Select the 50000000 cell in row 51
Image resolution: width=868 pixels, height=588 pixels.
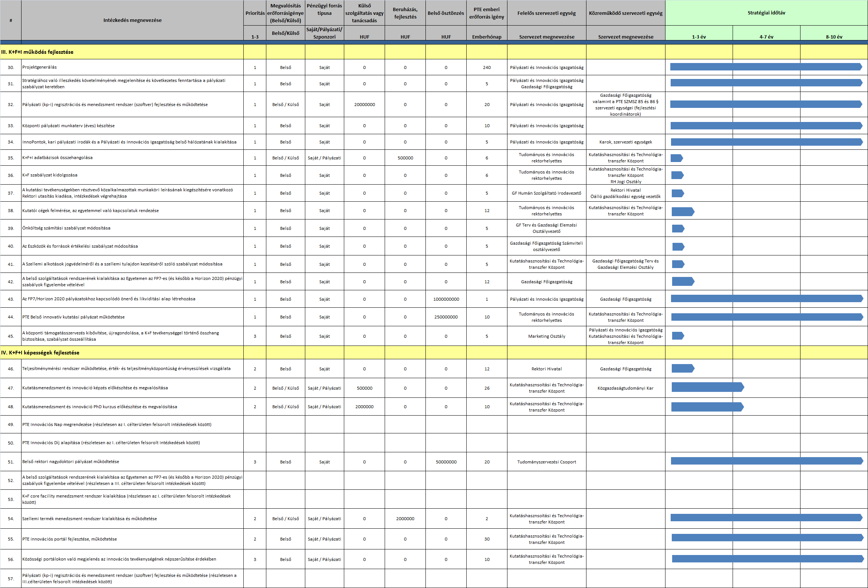coord(445,462)
